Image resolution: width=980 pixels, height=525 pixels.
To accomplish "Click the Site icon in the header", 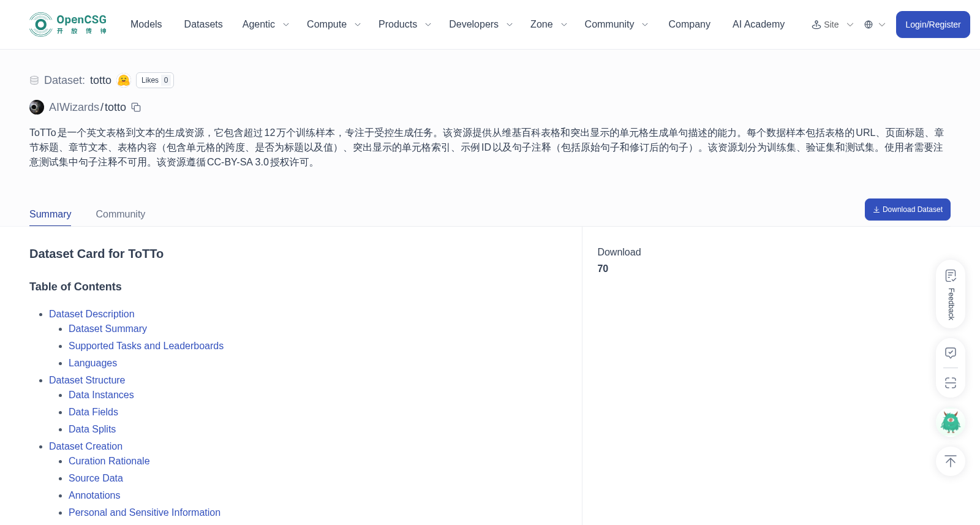I will pos(816,25).
